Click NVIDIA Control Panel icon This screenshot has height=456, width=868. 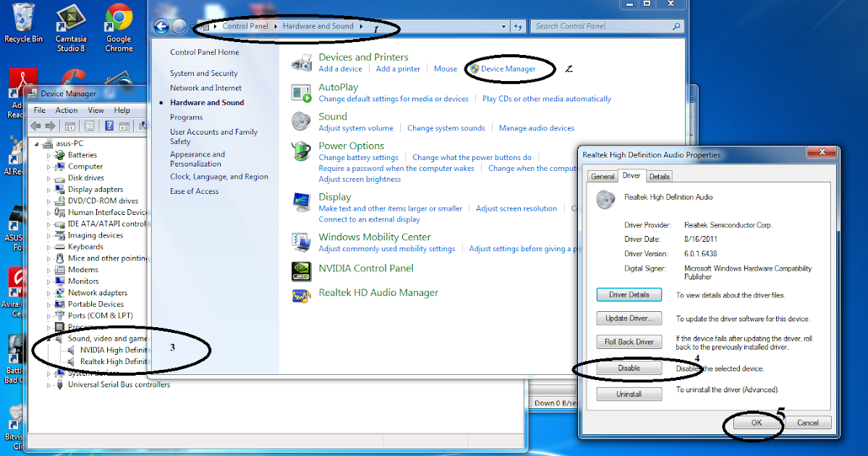(x=301, y=271)
